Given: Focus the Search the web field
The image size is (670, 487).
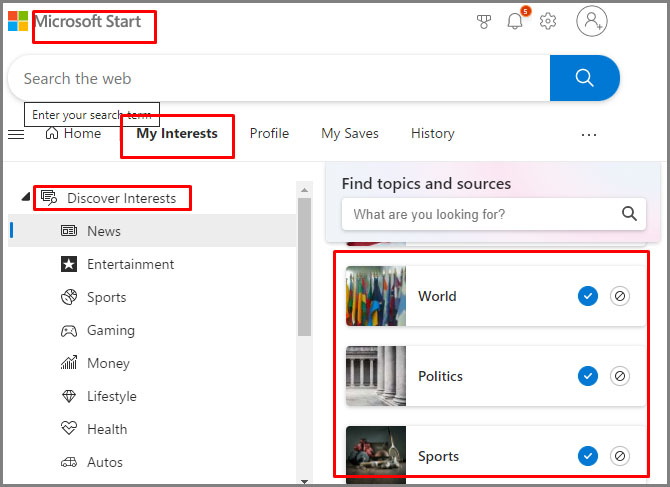Looking at the screenshot, I should [279, 78].
